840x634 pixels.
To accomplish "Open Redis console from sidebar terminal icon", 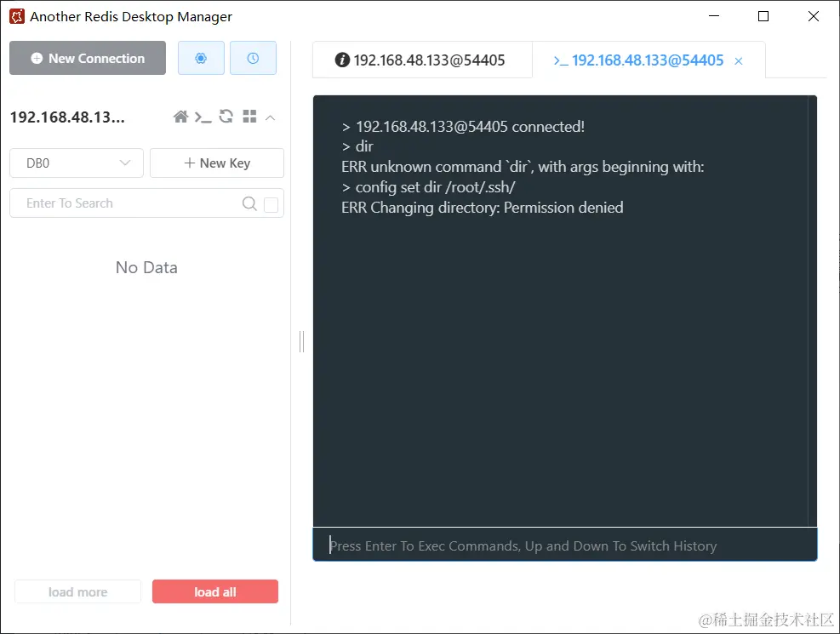I will 203,117.
